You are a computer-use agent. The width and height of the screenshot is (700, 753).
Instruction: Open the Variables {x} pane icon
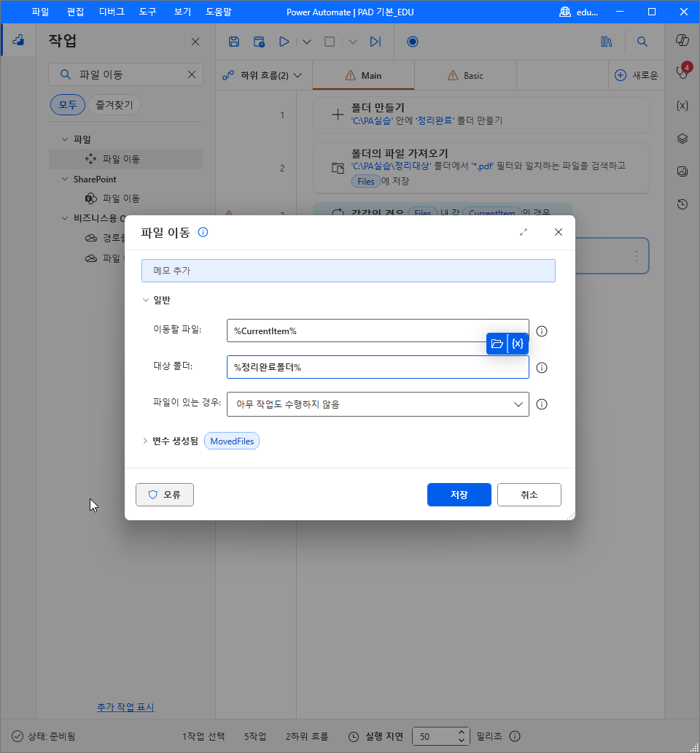(682, 106)
